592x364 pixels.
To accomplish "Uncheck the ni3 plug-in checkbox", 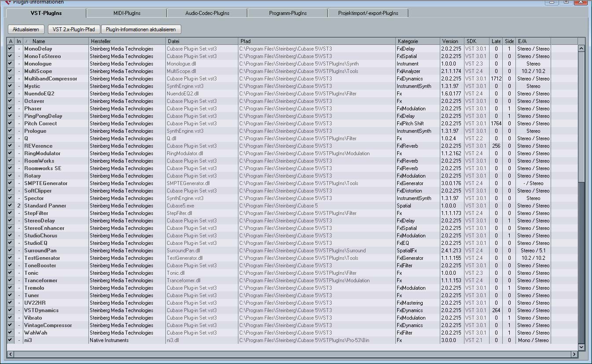I will coord(11,340).
